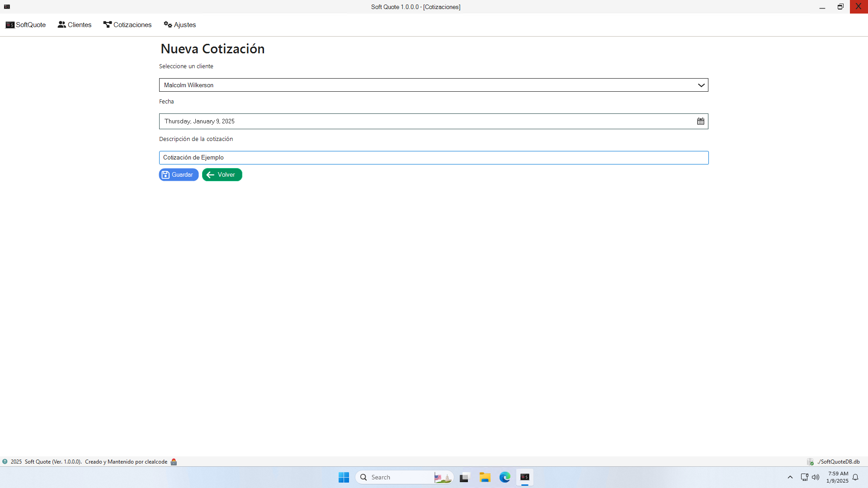
Task: Click the SoftQuote logo icon in menu
Action: pyautogui.click(x=10, y=25)
